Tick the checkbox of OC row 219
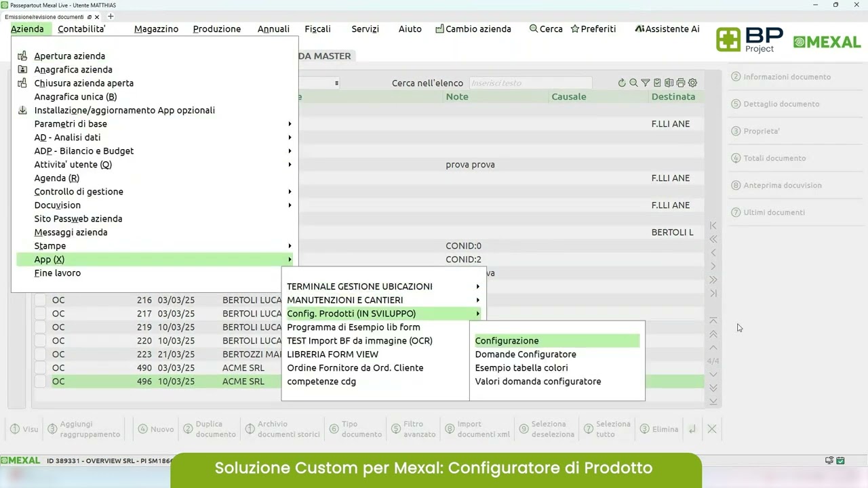This screenshot has height=488, width=868. [41, 327]
